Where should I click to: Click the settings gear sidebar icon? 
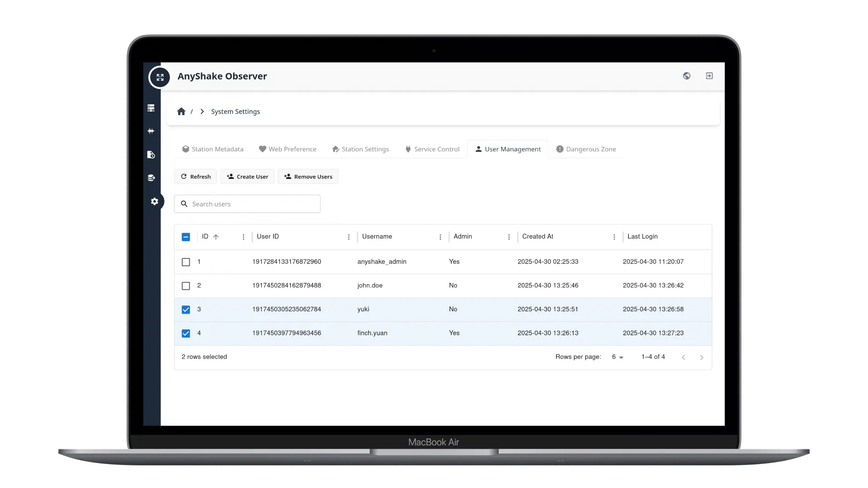155,201
